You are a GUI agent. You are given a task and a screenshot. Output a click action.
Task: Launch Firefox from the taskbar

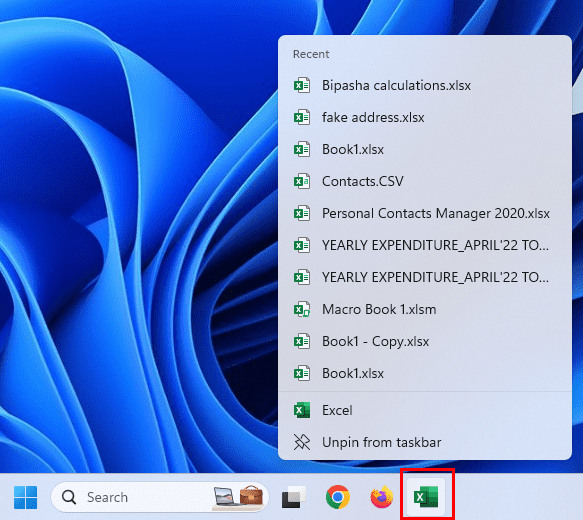(381, 497)
